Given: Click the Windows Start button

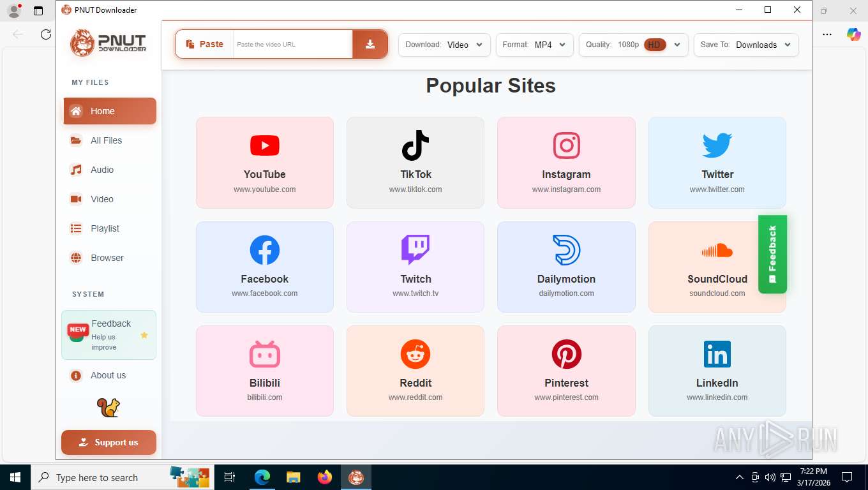Looking at the screenshot, I should 15,477.
